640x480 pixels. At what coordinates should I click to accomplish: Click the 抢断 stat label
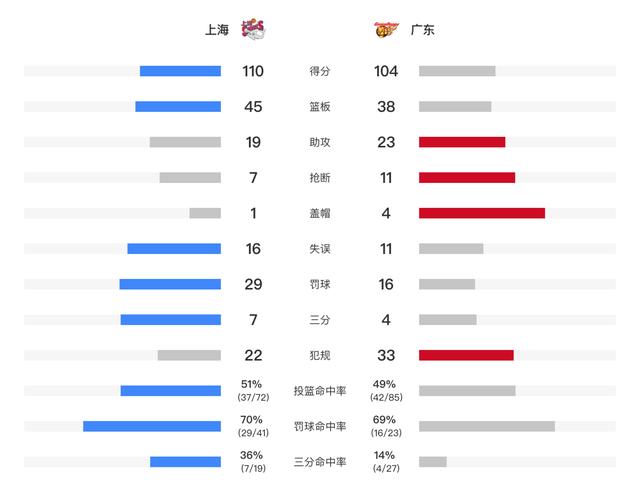(x=320, y=178)
